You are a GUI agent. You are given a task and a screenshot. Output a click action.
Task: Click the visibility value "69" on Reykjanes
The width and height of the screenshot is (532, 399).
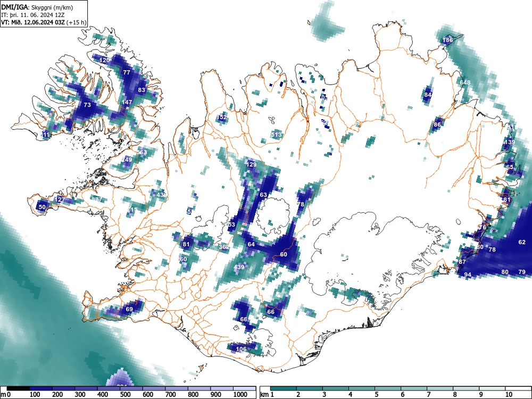pyautogui.click(x=129, y=309)
